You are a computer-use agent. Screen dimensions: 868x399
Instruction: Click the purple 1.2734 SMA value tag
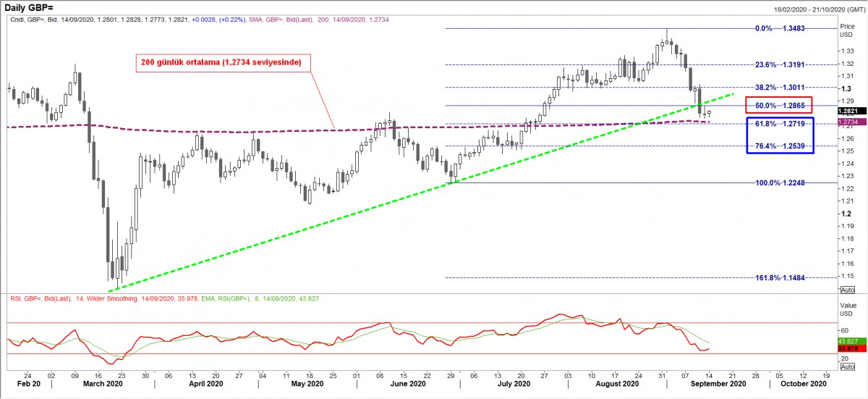(847, 122)
